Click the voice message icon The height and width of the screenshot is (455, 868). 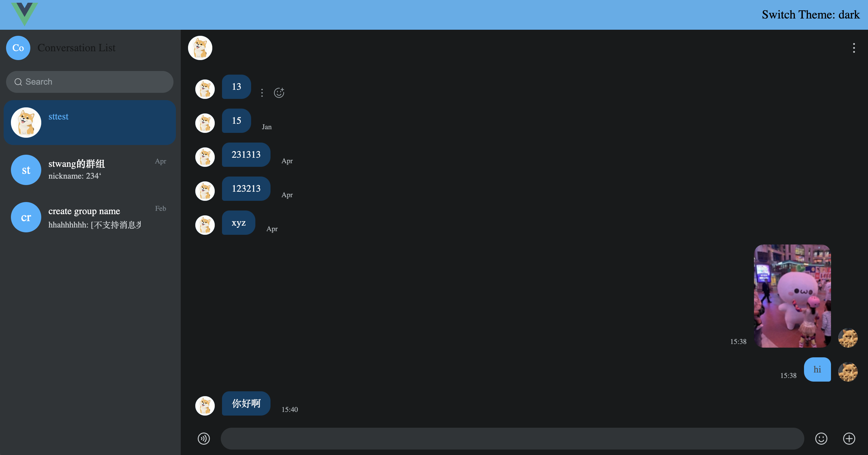pyautogui.click(x=204, y=439)
